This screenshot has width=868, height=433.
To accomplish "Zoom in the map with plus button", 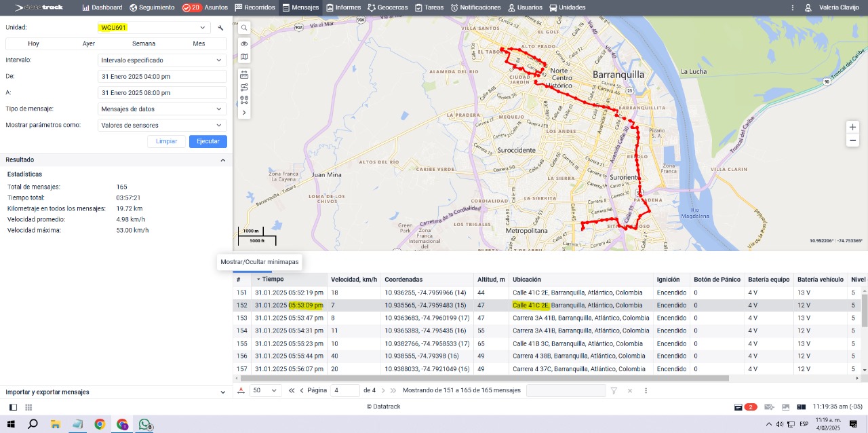I will click(x=852, y=127).
